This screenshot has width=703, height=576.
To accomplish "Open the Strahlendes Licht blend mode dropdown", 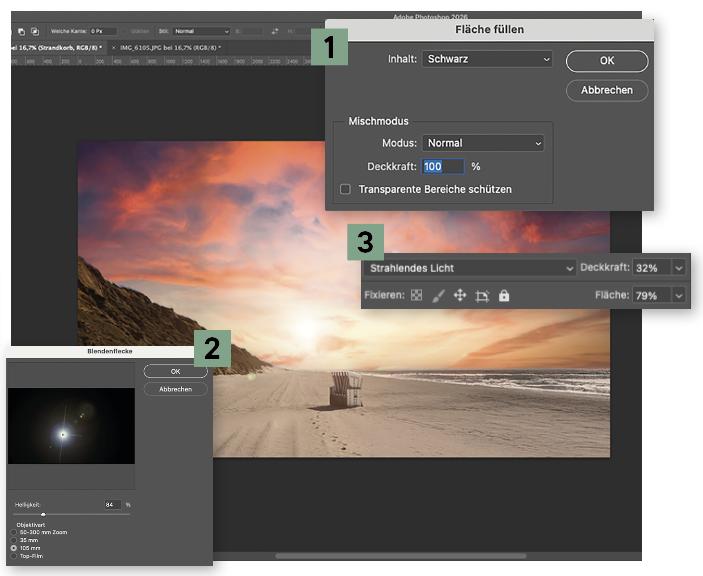I will 469,268.
